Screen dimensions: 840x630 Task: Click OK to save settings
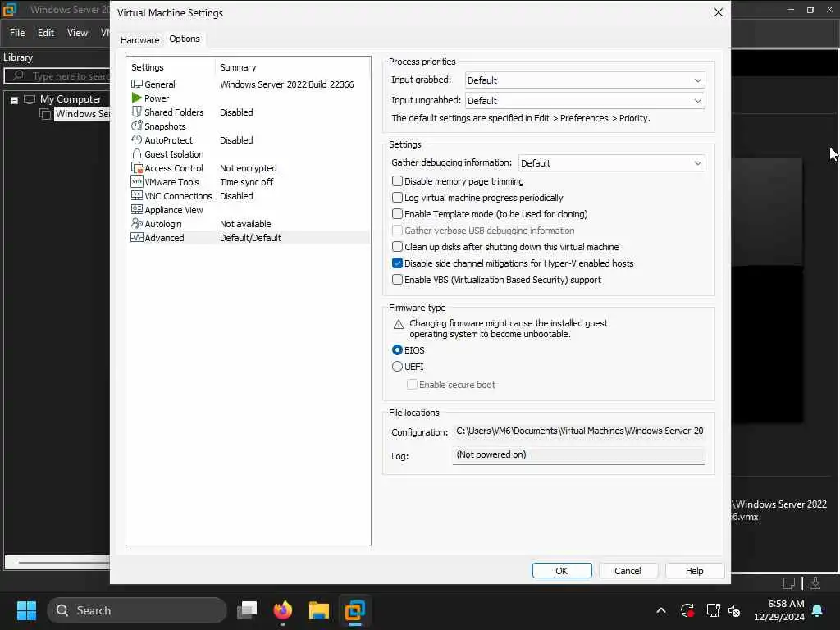[562, 571]
